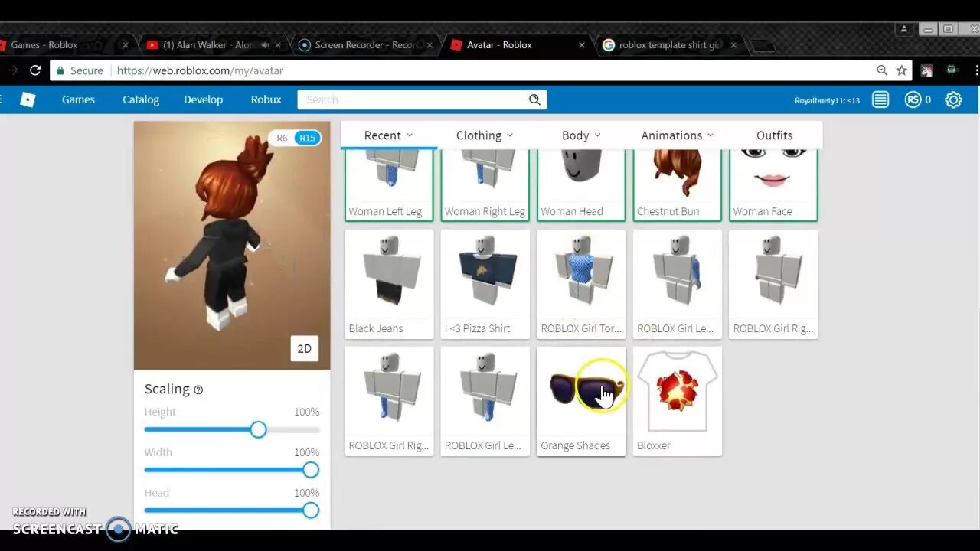This screenshot has width=980, height=551.
Task: Select the Black Jeans item
Action: 389,284
